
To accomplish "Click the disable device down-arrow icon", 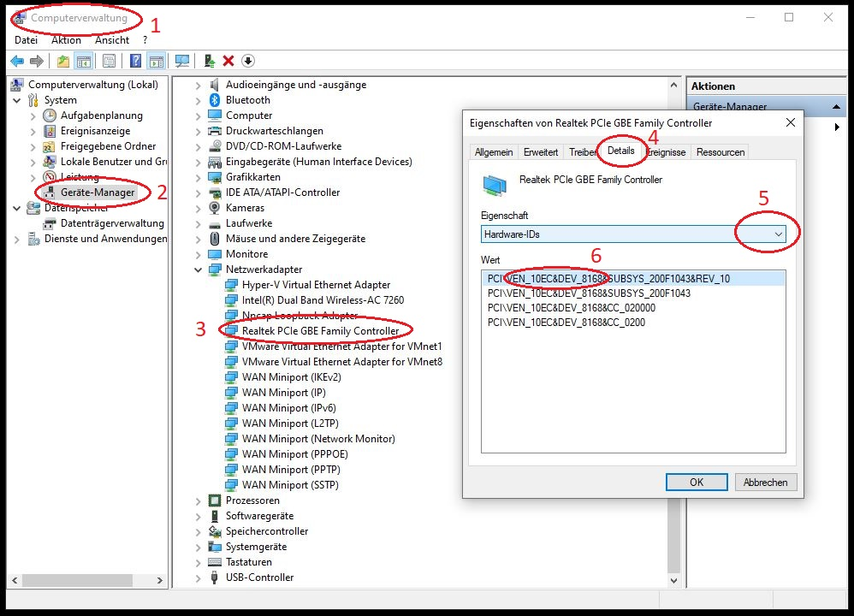I will tap(247, 60).
